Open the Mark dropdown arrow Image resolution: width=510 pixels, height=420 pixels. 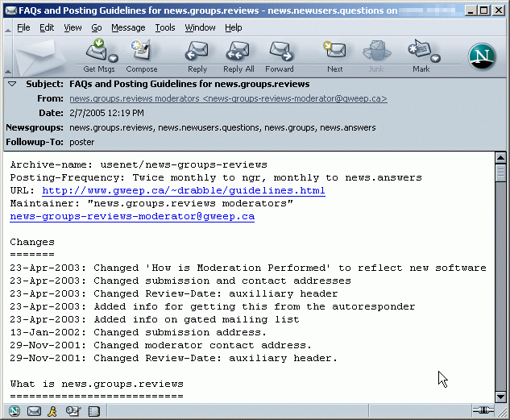click(x=436, y=58)
